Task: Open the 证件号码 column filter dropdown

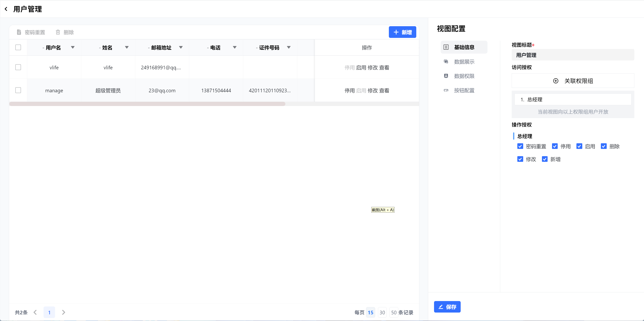Action: pos(288,48)
